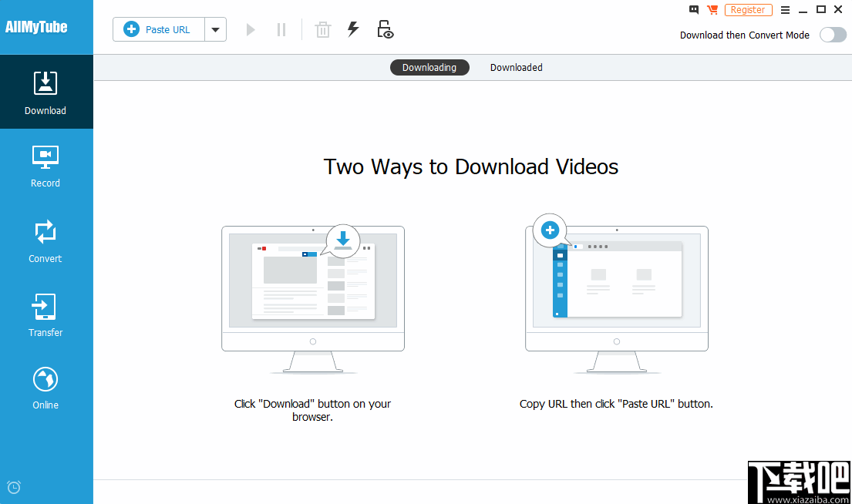Open the Record section

45,166
